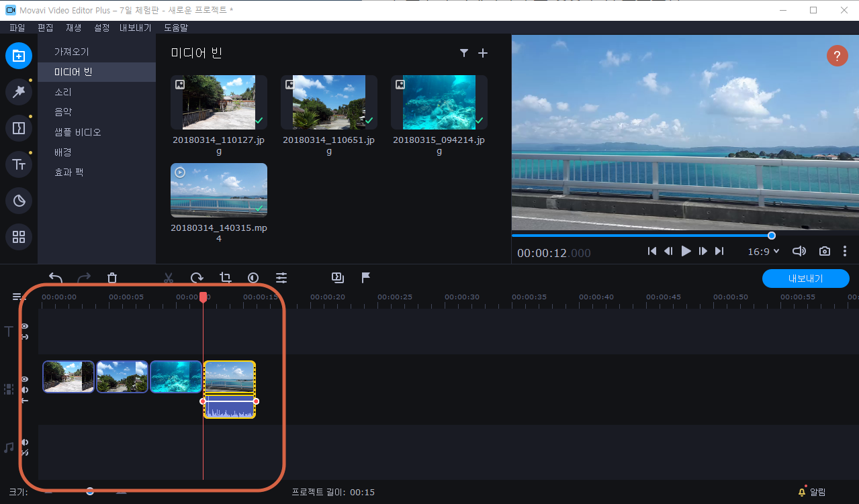Step back one frame
This screenshot has width=859, height=504.
668,251
